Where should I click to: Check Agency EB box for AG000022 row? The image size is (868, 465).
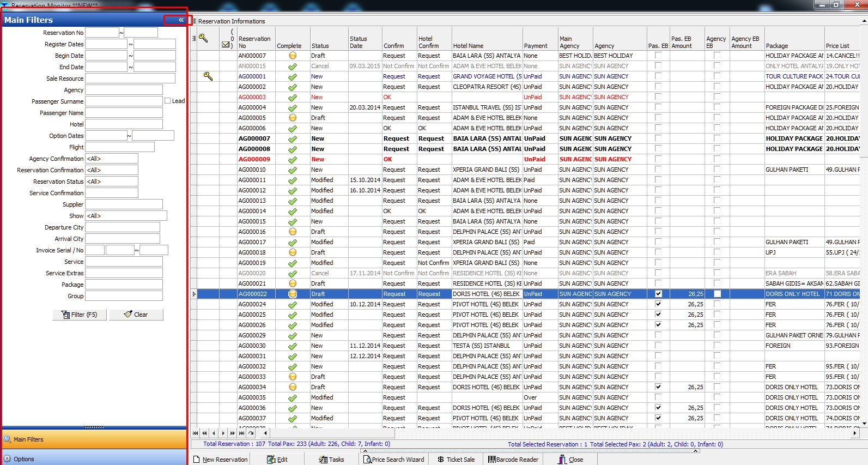pos(717,294)
